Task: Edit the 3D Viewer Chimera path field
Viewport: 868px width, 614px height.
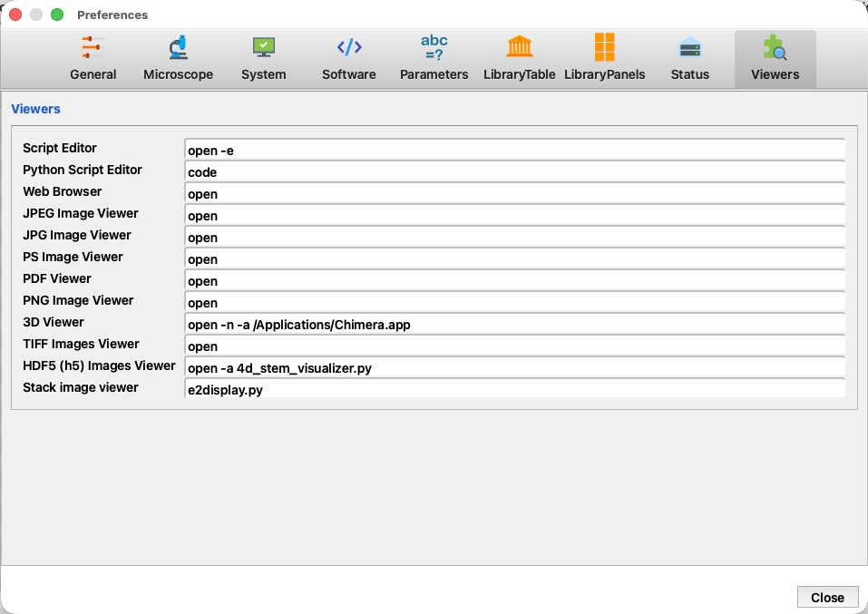Action: click(x=514, y=324)
